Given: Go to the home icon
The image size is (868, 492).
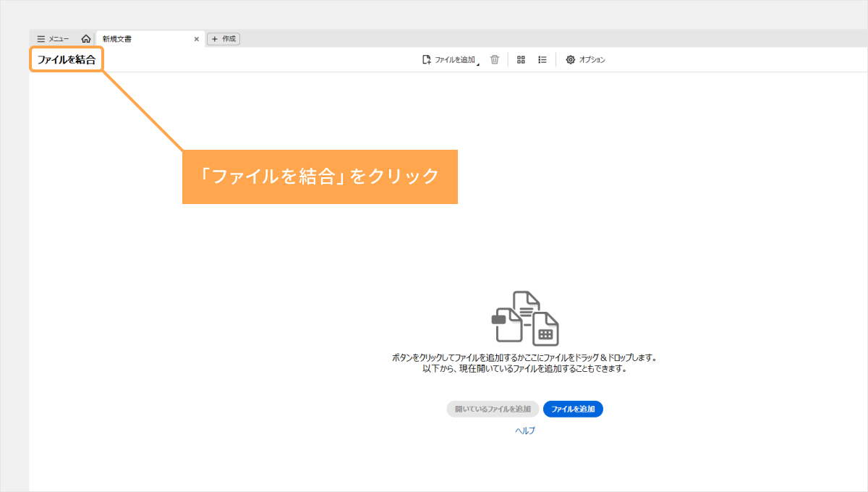Looking at the screenshot, I should click(x=86, y=39).
